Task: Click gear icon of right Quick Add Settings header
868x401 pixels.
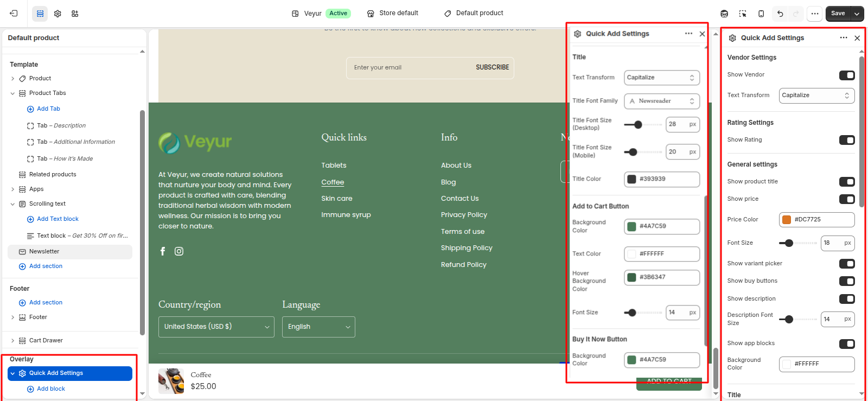Action: [x=732, y=38]
